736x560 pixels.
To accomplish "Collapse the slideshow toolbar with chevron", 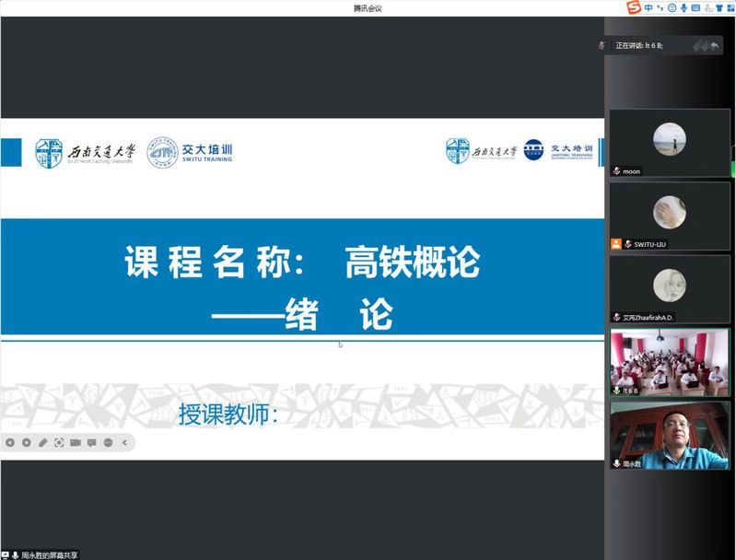I will click(125, 443).
